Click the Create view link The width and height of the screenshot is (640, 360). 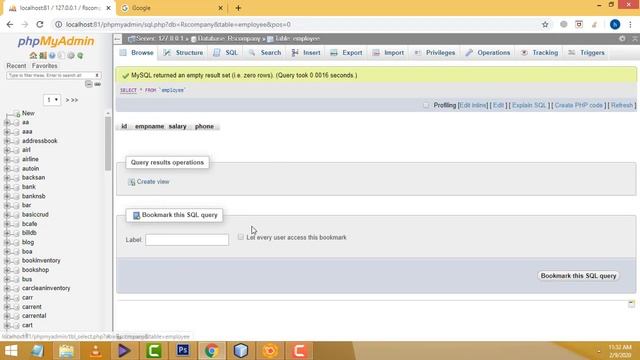coord(153,182)
